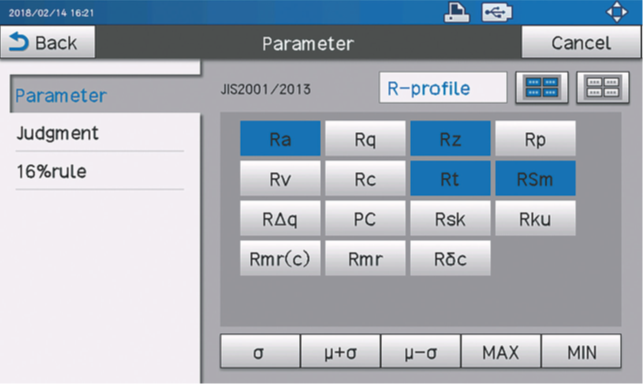Click the Parameter screen title
This screenshot has height=384, width=643.
click(308, 43)
